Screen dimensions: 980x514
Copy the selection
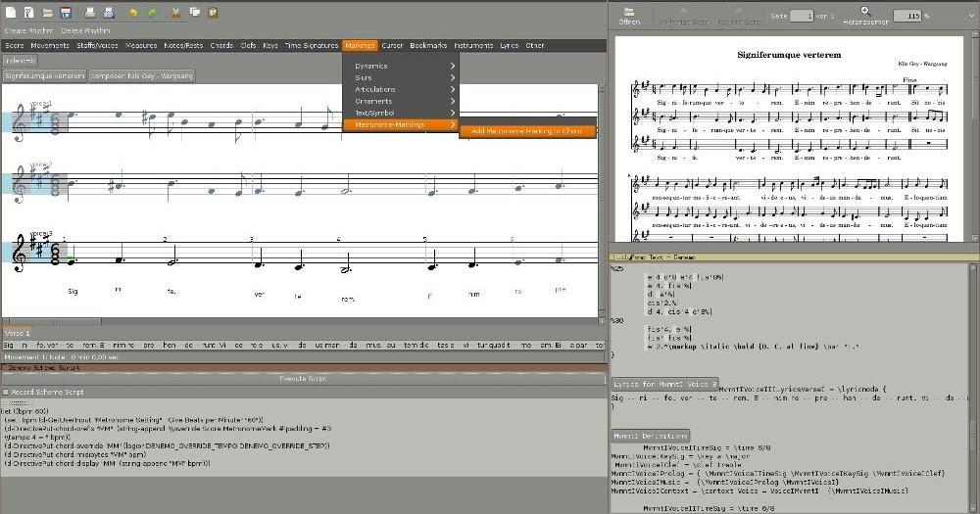click(x=195, y=13)
